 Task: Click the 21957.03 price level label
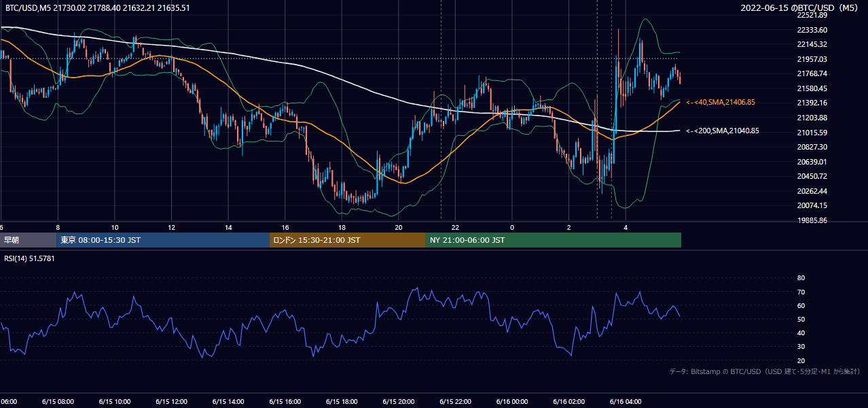[812, 59]
